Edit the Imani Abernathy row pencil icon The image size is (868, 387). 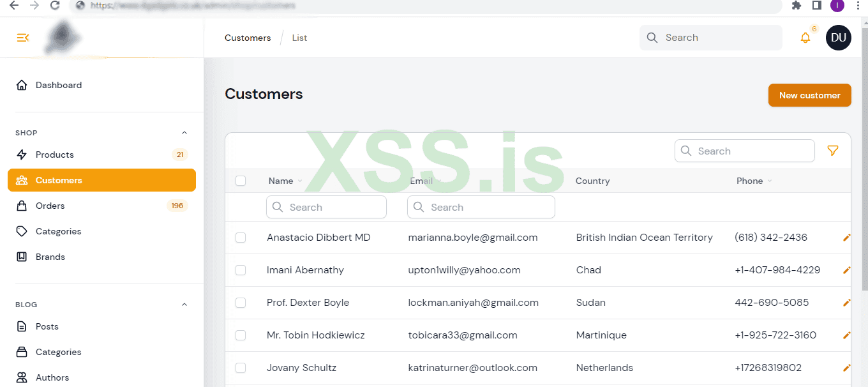pos(847,270)
